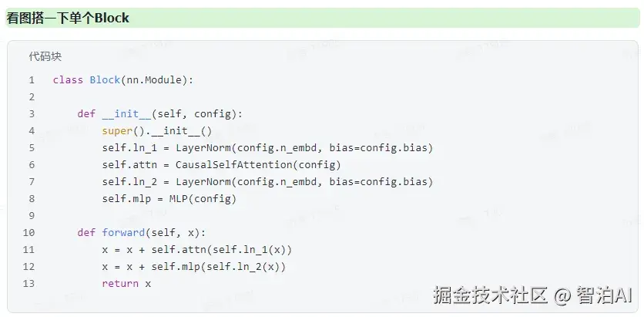
Task: Click MLP(config) on line 8
Action: (x=203, y=200)
